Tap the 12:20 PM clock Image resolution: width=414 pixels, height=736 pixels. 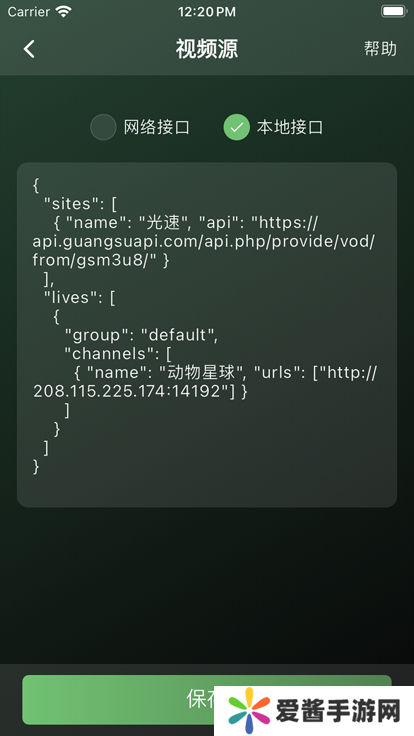207,12
